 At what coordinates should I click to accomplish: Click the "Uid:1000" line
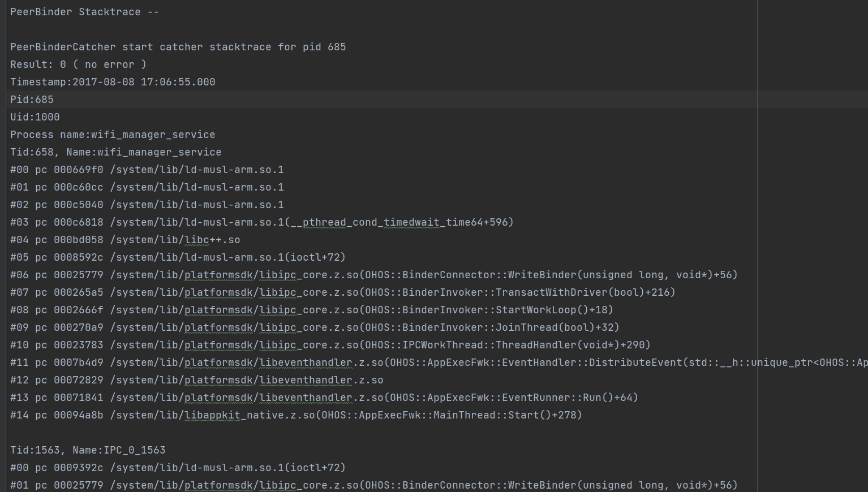tap(35, 117)
